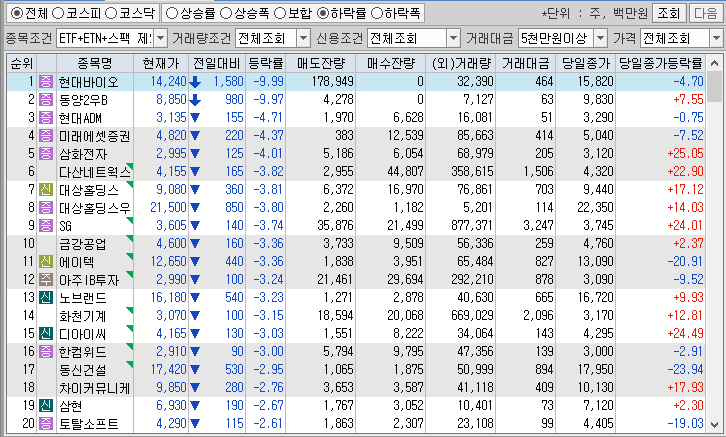The height and width of the screenshot is (437, 726).
Task: Open the 거래량조건 dropdown arrow
Action: [303, 38]
